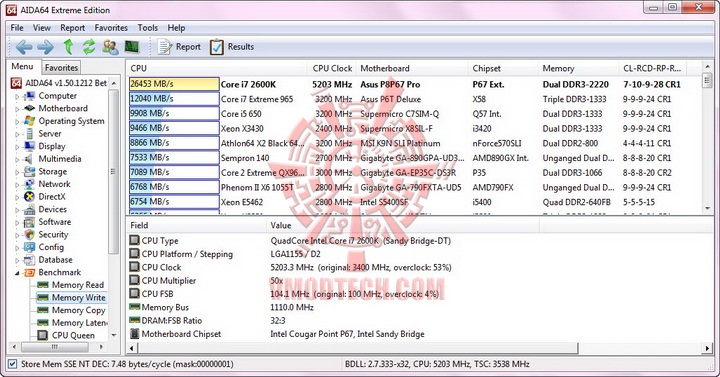Select Server tree node
720x377 pixels.
(x=50, y=134)
